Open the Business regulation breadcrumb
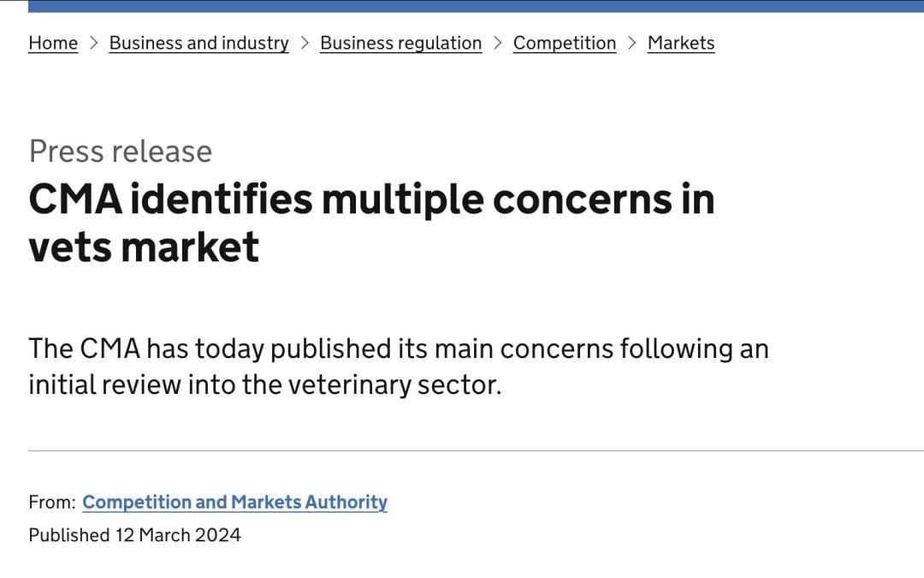This screenshot has height=578, width=924. [400, 43]
